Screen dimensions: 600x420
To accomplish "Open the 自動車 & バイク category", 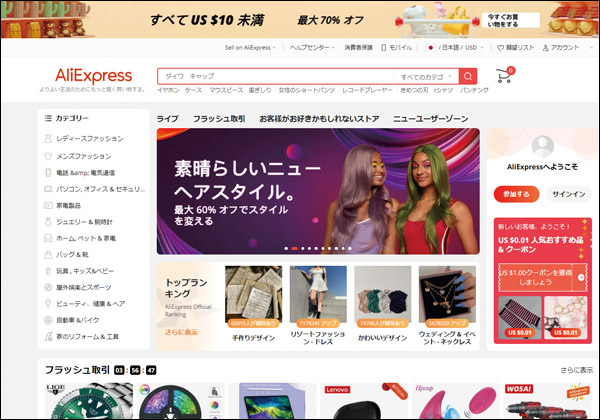I will point(78,320).
